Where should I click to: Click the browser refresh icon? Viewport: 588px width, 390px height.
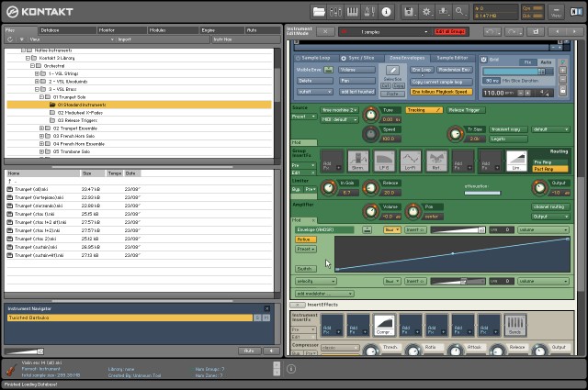pos(10,39)
